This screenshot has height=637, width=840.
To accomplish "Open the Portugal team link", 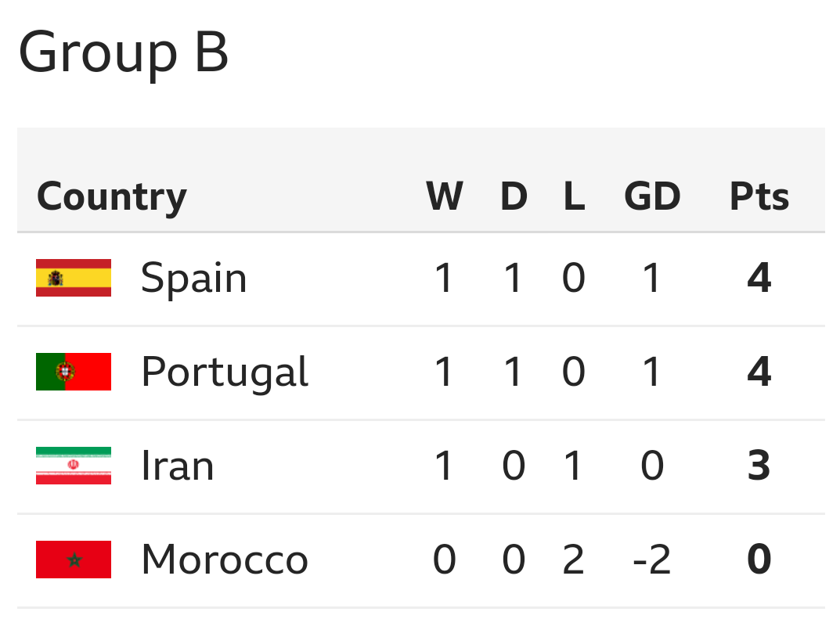I will point(225,372).
